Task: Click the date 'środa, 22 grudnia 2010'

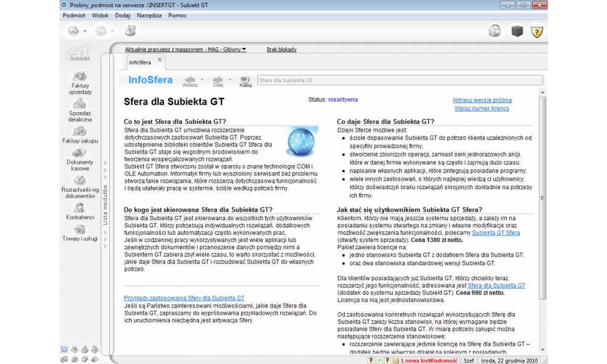Action: [x=509, y=360]
